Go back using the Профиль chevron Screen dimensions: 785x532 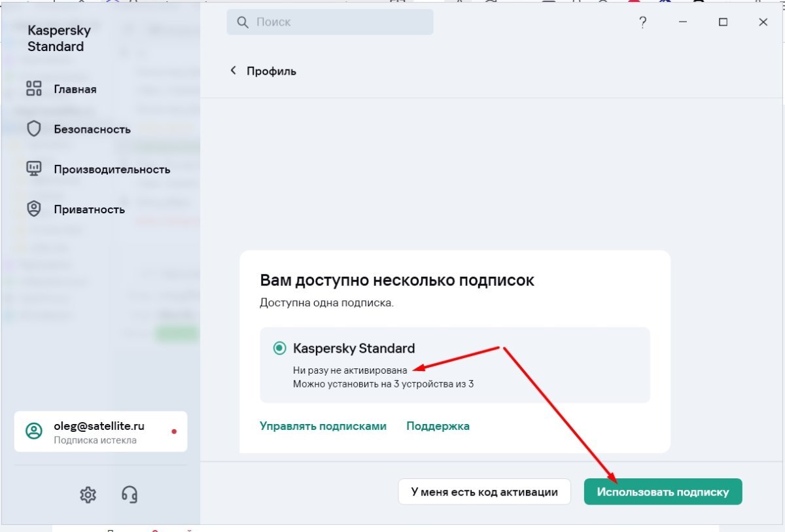[x=233, y=70]
